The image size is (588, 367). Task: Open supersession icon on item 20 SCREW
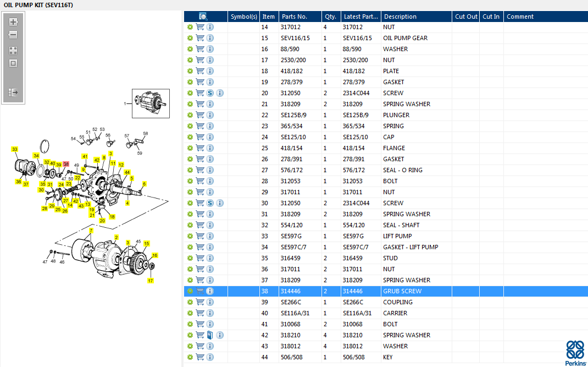pyautogui.click(x=210, y=93)
